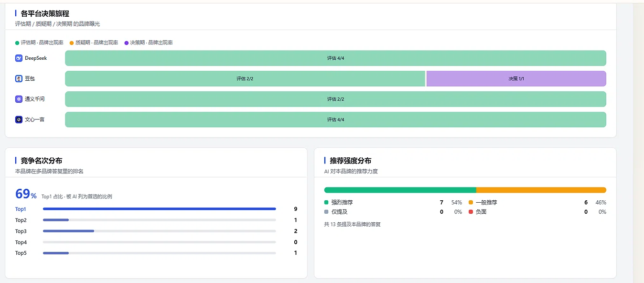Viewport: 644px width, 283px height.
Task: Click the orange segment of the recommendation bar
Action: (x=541, y=190)
